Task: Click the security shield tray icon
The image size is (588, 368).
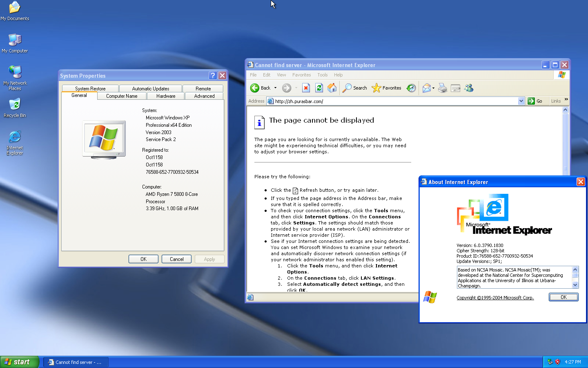Action: 557,362
